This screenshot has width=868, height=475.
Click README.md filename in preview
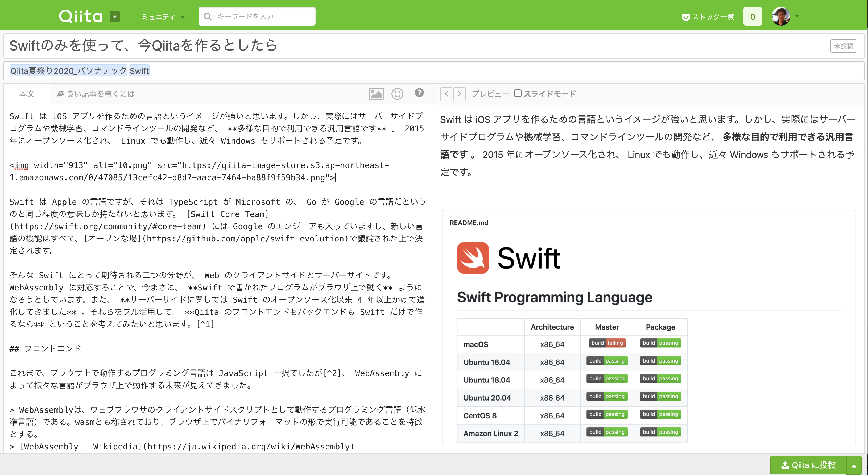tap(469, 223)
